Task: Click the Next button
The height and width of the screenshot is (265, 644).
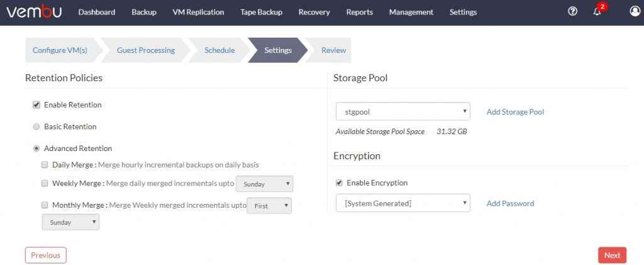Action: (x=612, y=255)
